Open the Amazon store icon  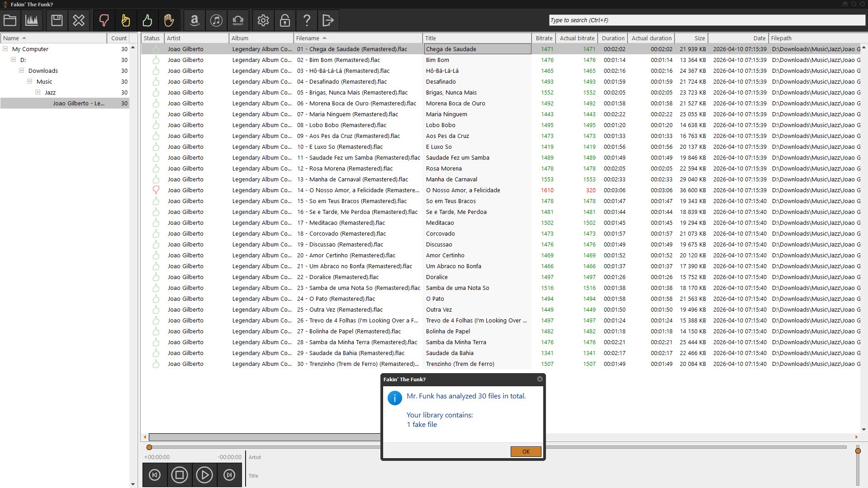pos(194,20)
